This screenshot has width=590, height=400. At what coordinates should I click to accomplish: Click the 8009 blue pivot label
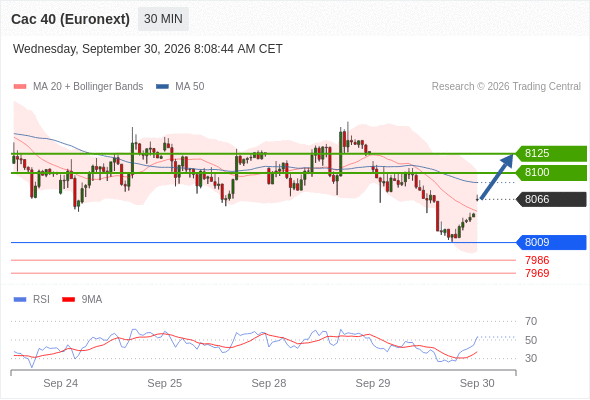(x=551, y=242)
